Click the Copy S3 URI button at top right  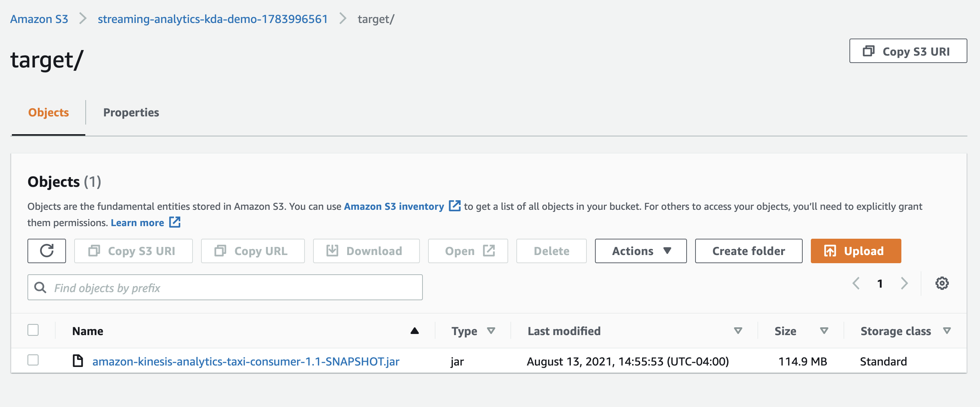tap(908, 51)
